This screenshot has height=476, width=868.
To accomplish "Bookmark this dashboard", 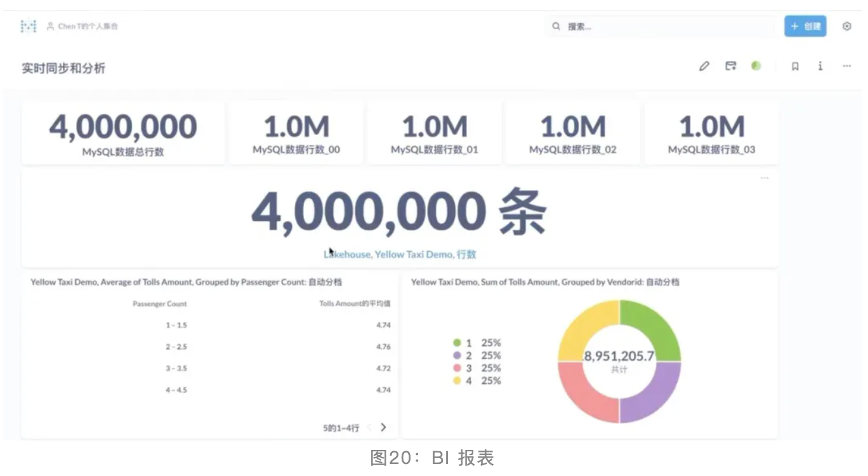I will (795, 66).
